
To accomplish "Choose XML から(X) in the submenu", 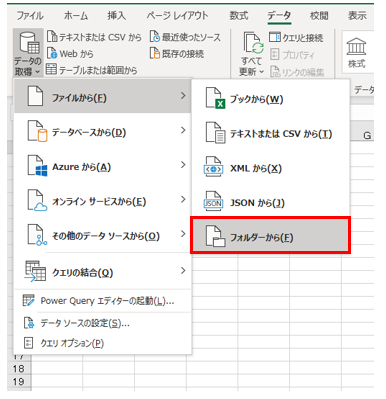I will [x=271, y=168].
